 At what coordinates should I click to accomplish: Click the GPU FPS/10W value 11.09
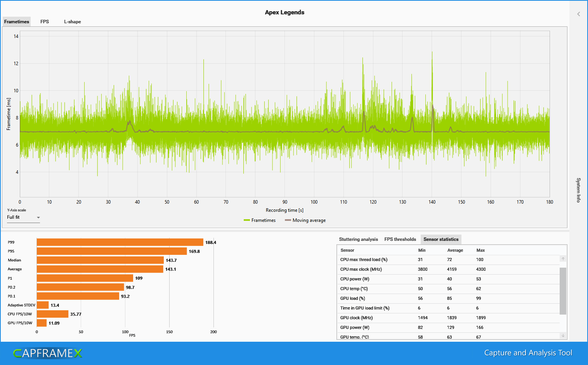54,323
